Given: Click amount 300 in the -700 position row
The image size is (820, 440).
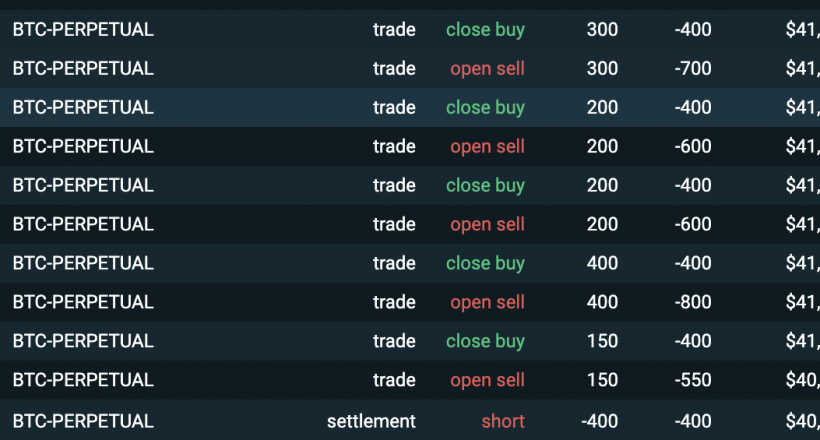Looking at the screenshot, I should click(x=602, y=69).
